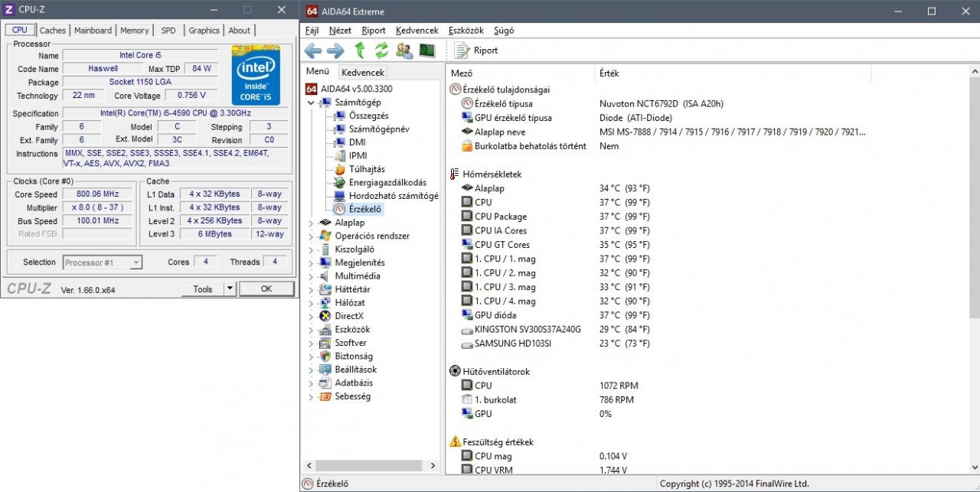This screenshot has width=980, height=492.
Task: Switch to the Kedvencek panel tab
Action: (x=363, y=73)
